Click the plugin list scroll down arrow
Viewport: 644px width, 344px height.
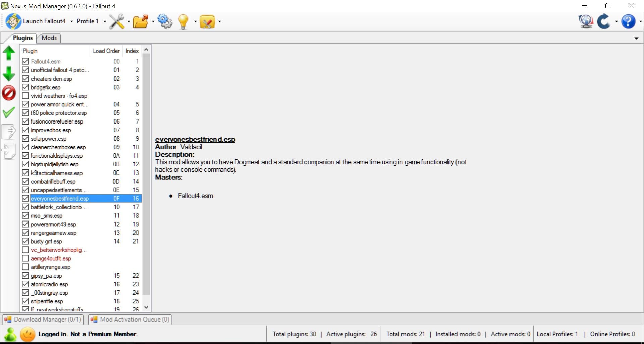pos(146,307)
